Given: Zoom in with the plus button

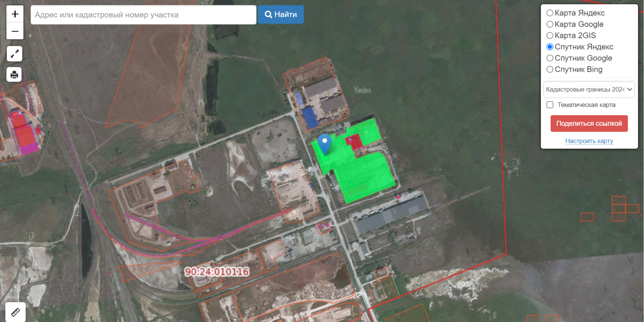Looking at the screenshot, I should coord(15,14).
